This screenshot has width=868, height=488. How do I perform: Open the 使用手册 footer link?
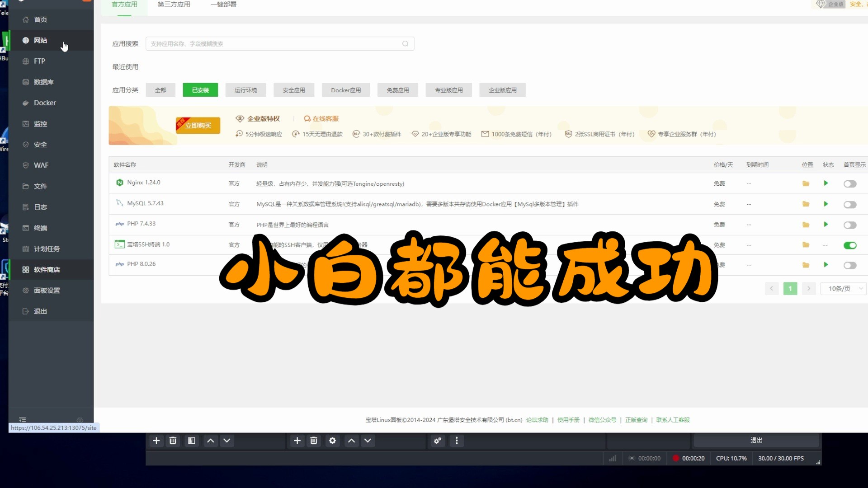[568, 420]
